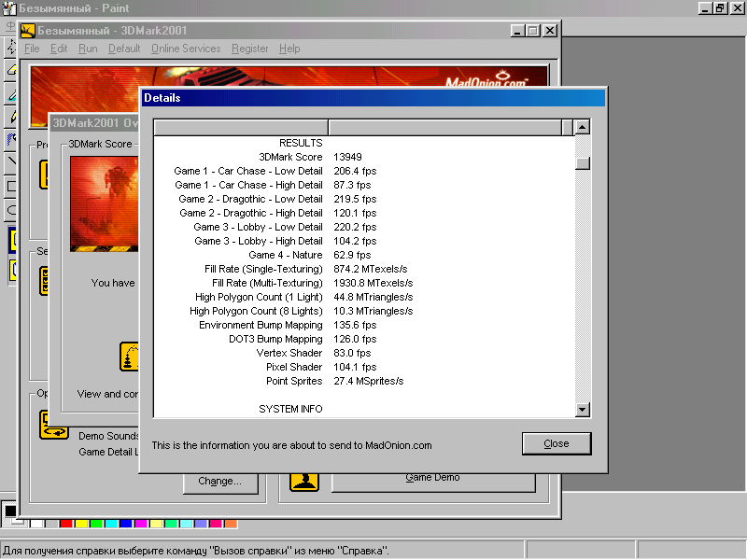Click the 3DMark Score soldier thumbnail image

coord(104,203)
